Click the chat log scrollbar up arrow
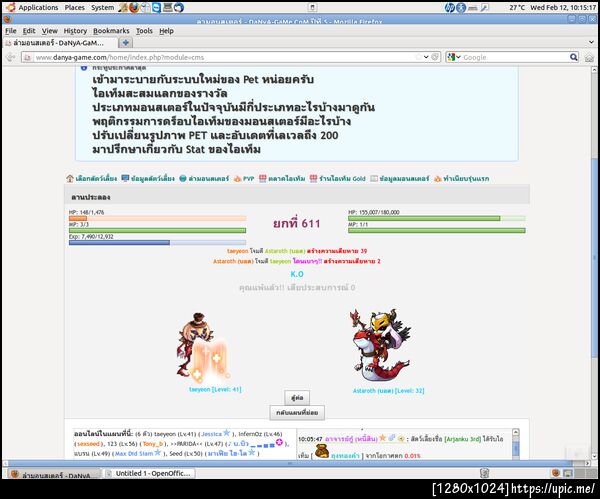 coord(515,432)
